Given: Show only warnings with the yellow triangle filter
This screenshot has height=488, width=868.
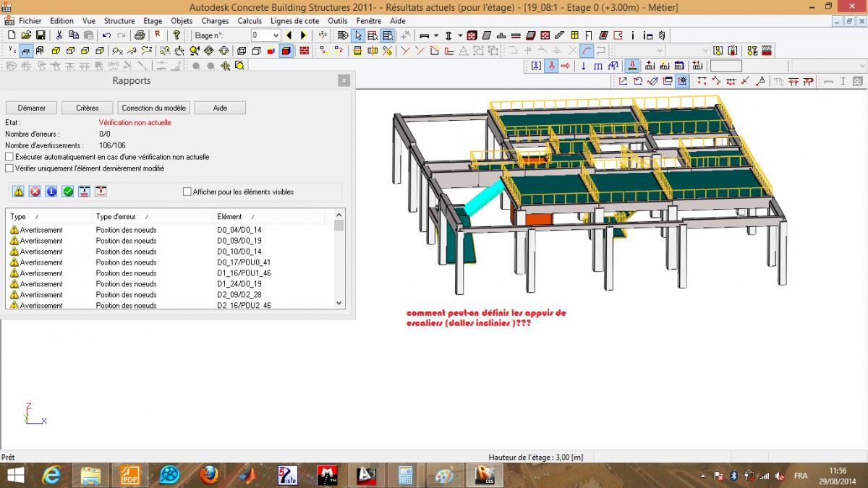Looking at the screenshot, I should pyautogui.click(x=18, y=192).
